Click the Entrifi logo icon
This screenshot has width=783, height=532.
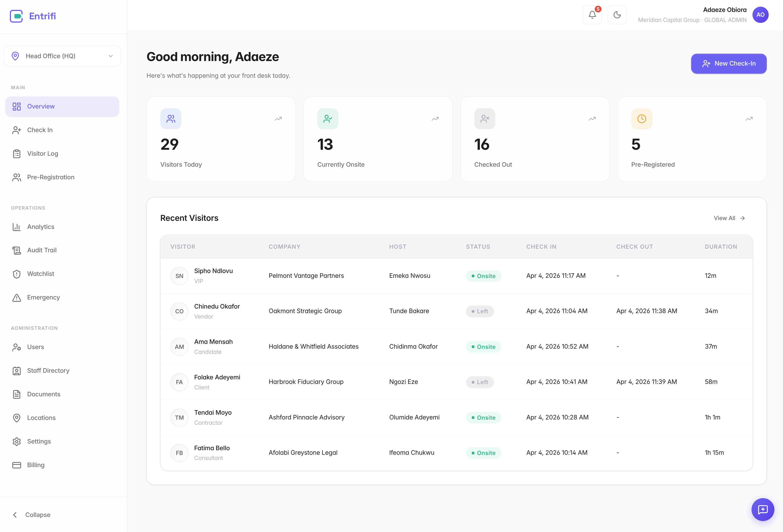click(16, 16)
